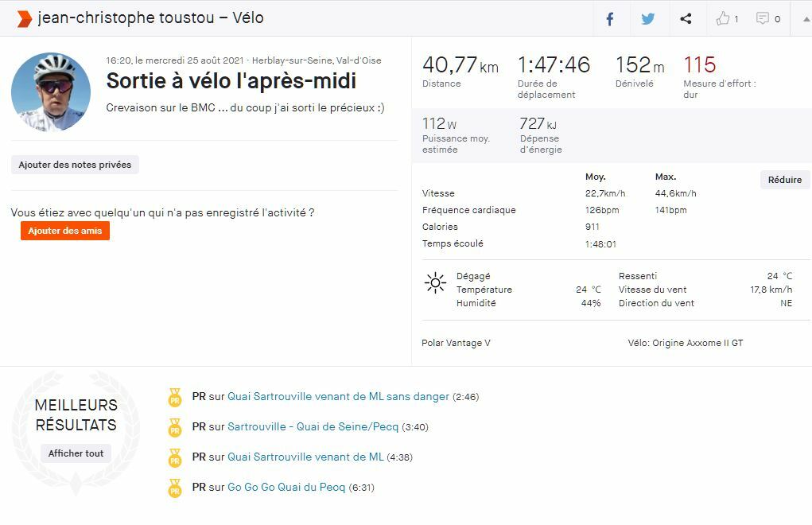This screenshot has width=812, height=525.
Task: Click PR medal beside Sartrouville - Quai de Seine/Pecq
Action: pyautogui.click(x=175, y=427)
